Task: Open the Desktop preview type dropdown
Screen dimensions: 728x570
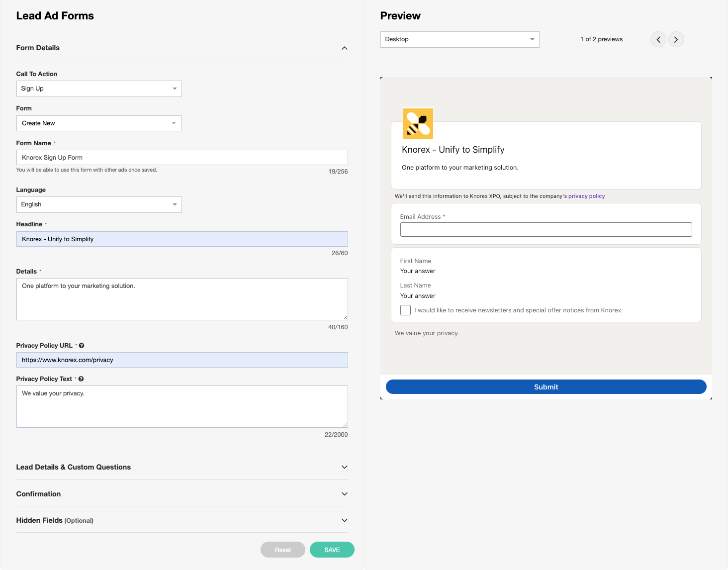Action: tap(459, 39)
